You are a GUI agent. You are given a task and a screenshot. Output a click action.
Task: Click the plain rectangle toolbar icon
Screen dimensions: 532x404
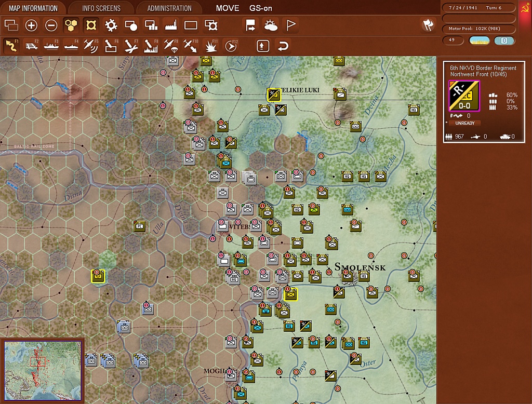coord(191,25)
